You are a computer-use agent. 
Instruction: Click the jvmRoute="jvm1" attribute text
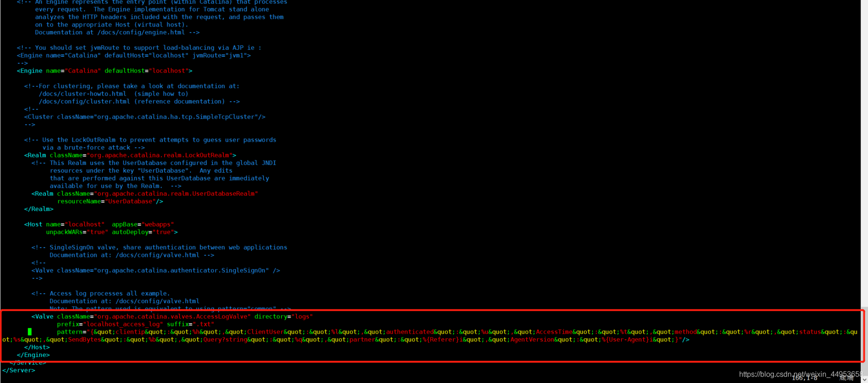tap(220, 55)
